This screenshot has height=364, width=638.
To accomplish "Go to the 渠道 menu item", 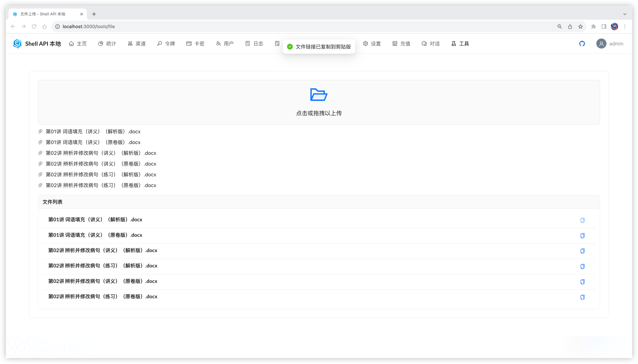I will tap(137, 44).
